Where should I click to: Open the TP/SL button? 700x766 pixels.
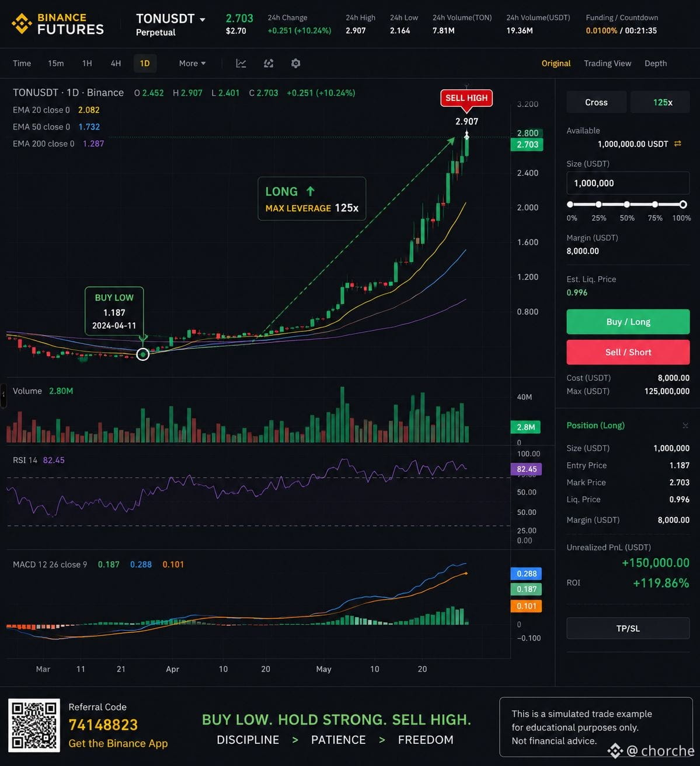628,628
